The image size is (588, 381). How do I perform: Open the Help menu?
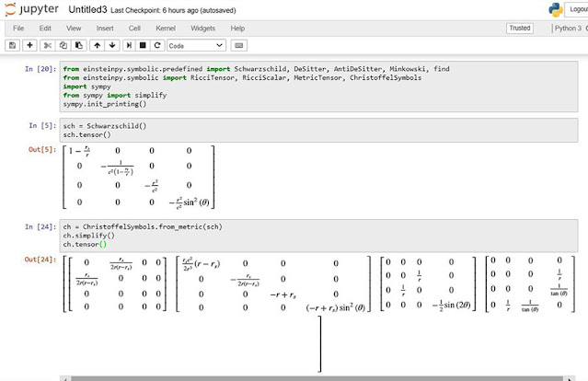click(x=237, y=29)
